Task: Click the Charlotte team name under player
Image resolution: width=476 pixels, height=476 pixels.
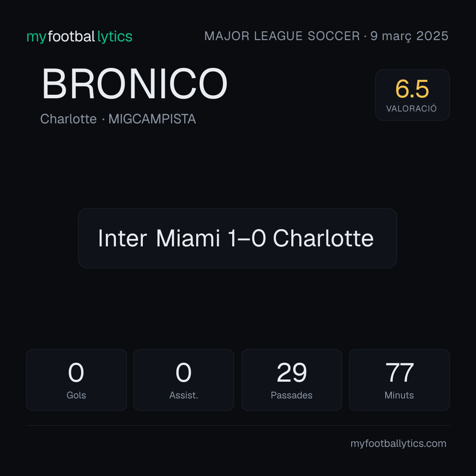Action: pos(68,119)
